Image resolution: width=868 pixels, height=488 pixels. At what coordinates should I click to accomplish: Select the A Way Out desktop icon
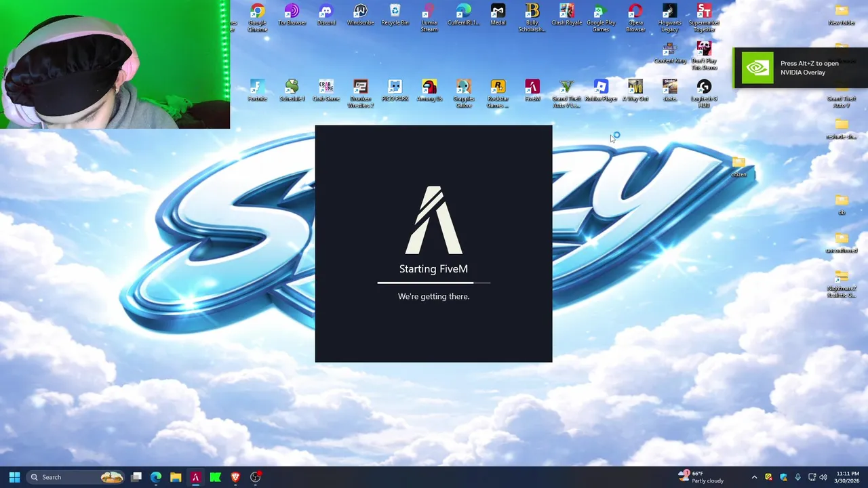635,91
